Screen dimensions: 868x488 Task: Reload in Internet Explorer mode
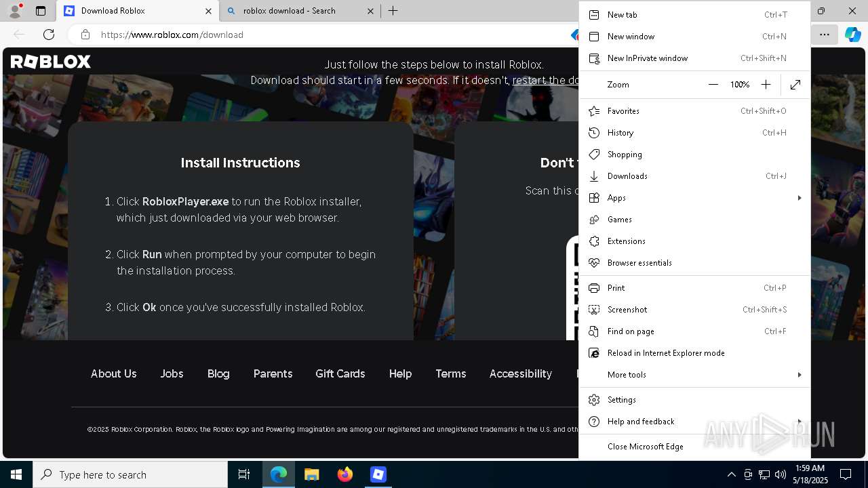pyautogui.click(x=694, y=353)
